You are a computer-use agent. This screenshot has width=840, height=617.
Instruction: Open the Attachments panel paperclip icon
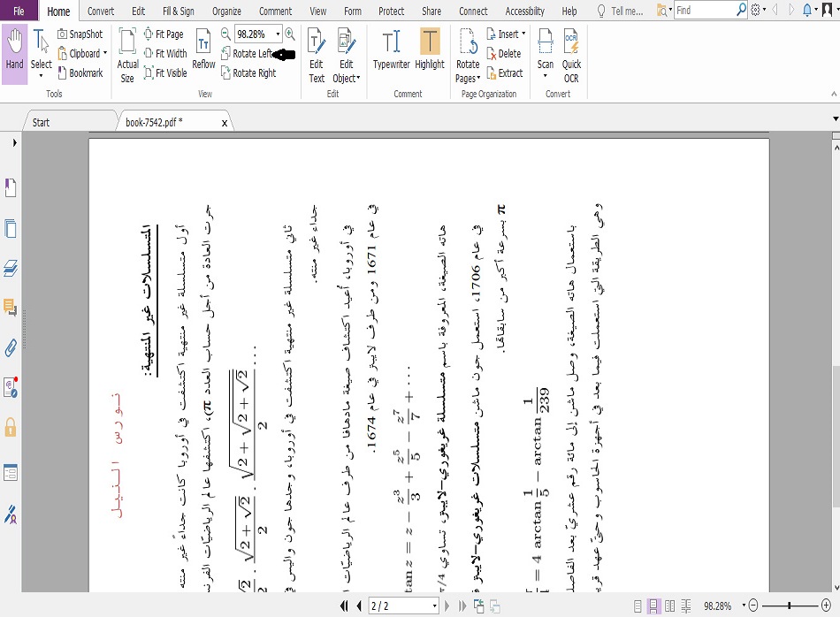11,347
